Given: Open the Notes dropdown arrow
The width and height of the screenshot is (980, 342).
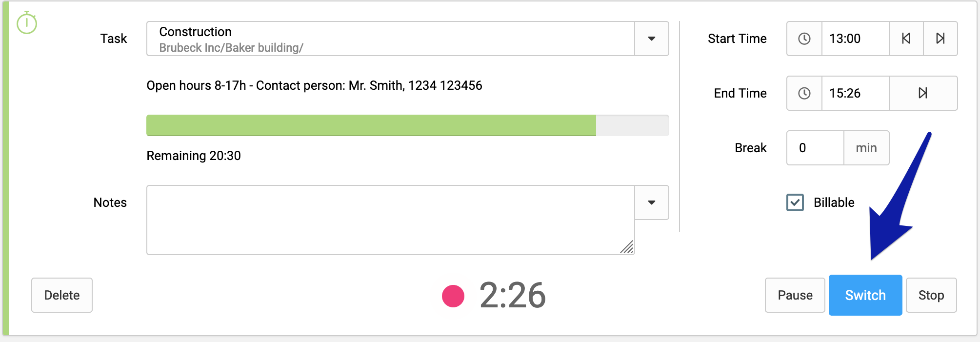Looking at the screenshot, I should (x=652, y=202).
